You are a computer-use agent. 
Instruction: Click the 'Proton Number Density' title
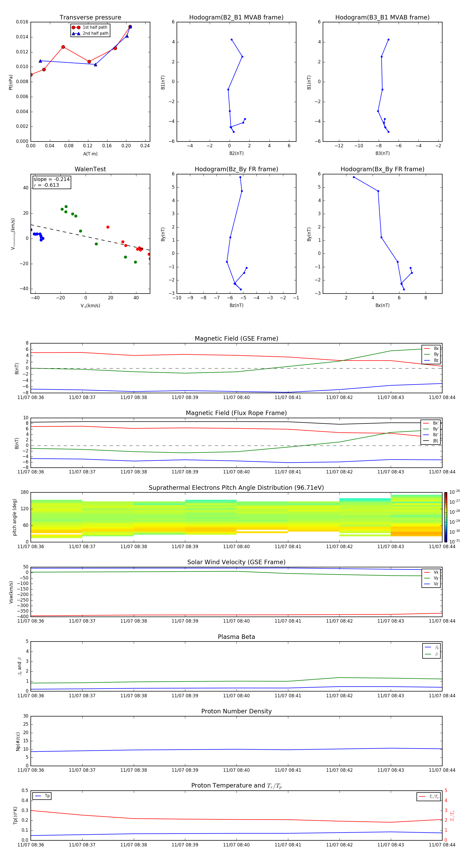coord(236,711)
